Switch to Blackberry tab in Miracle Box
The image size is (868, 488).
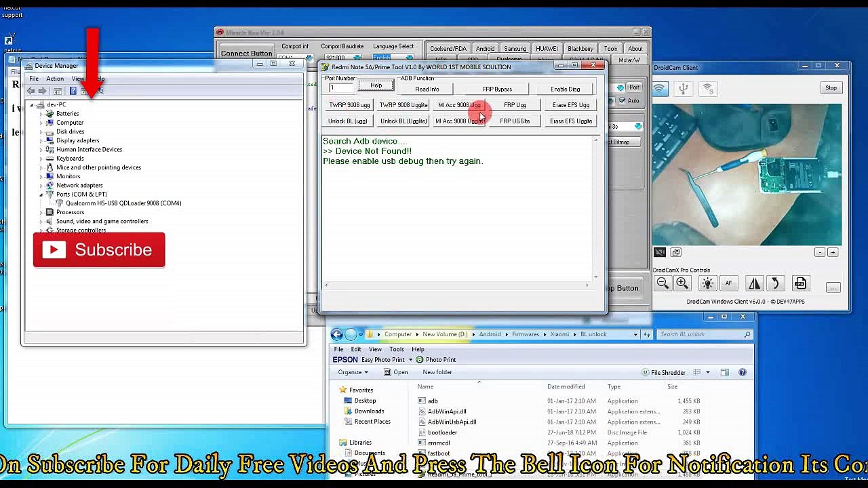(580, 49)
